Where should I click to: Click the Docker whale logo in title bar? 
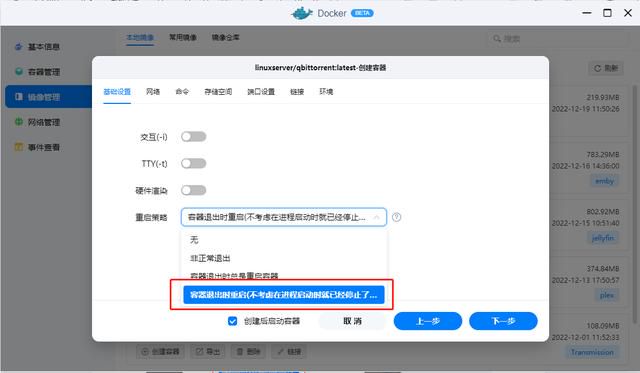301,13
